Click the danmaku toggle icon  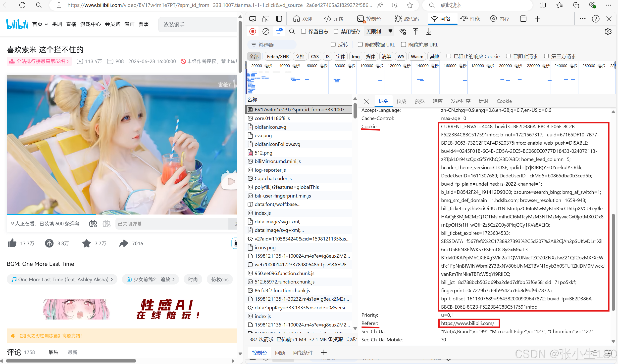[x=93, y=224]
